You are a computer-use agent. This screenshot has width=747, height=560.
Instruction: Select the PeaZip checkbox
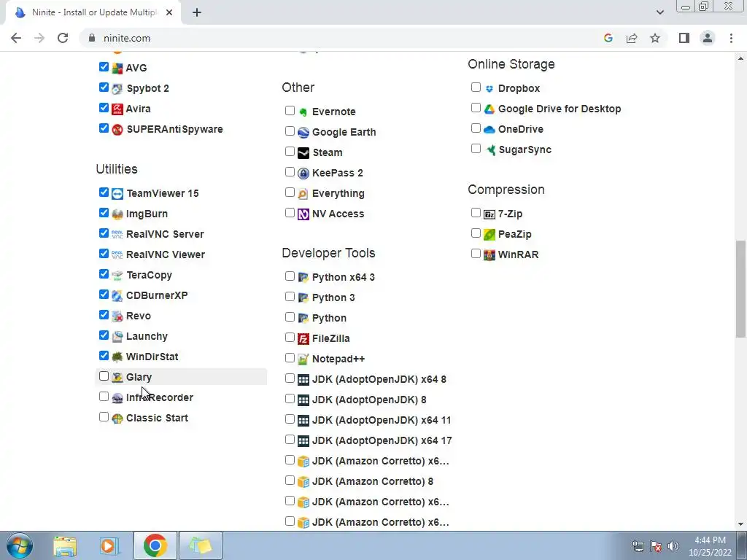point(476,233)
